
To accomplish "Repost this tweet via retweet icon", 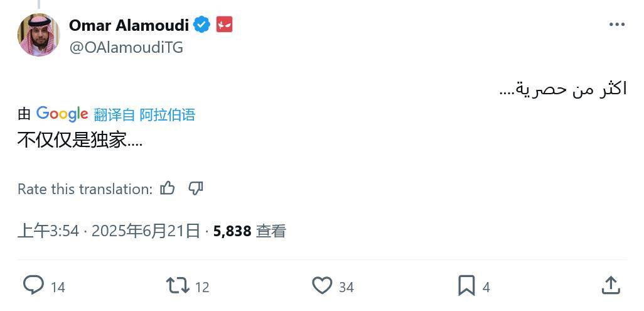I will (x=178, y=286).
